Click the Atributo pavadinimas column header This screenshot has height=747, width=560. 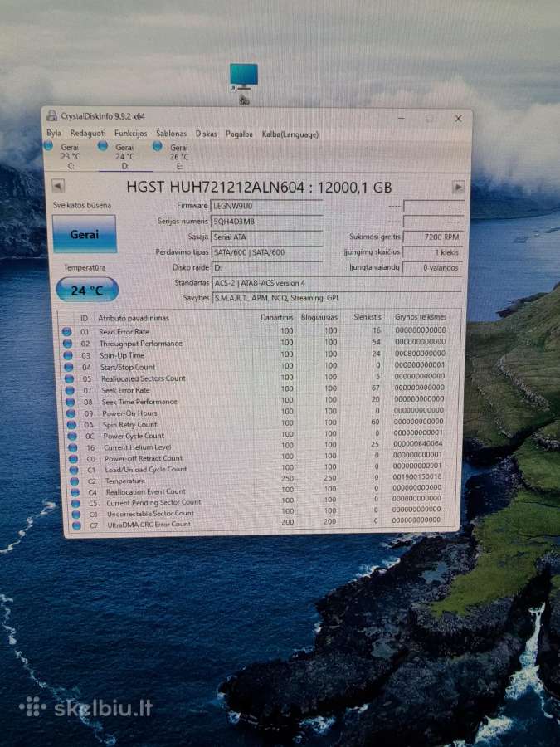pyautogui.click(x=134, y=318)
